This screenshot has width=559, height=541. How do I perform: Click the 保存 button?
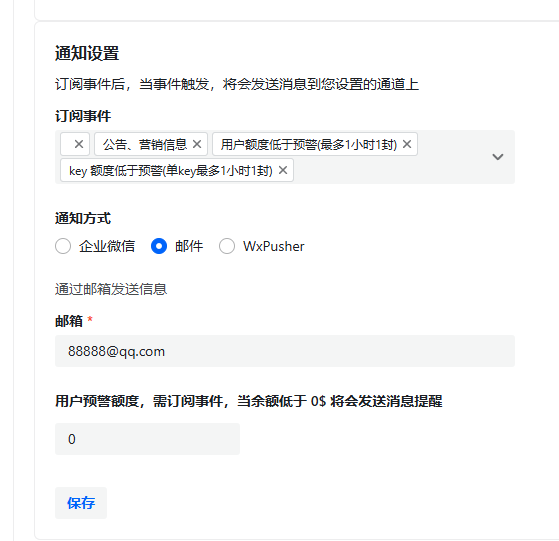point(81,503)
